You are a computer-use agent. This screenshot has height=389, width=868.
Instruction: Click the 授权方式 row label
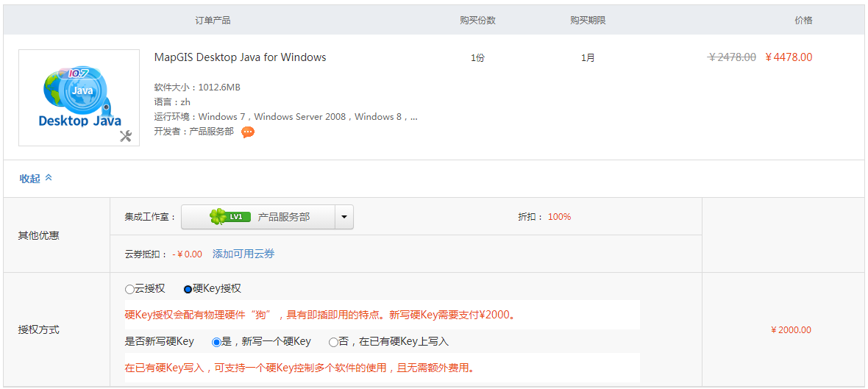pos(39,329)
